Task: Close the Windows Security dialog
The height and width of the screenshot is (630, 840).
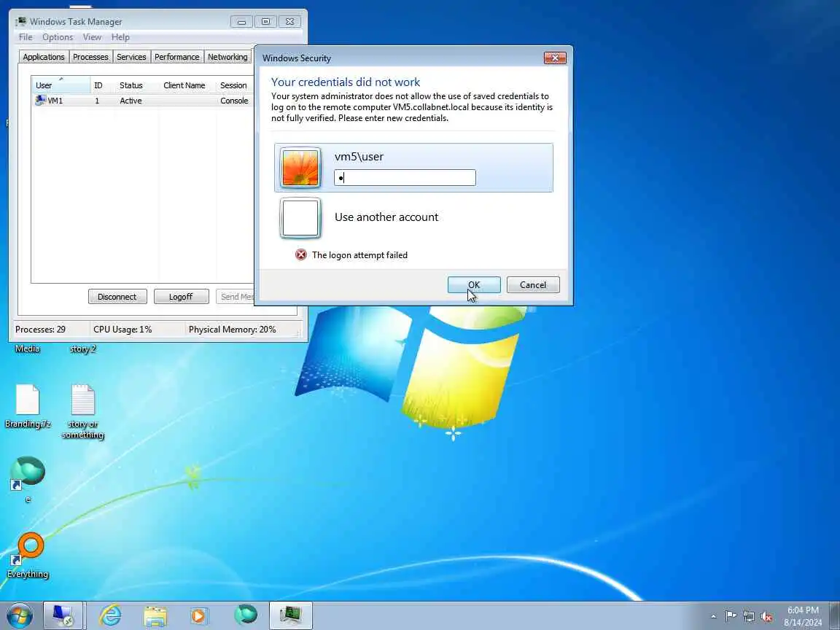Action: pyautogui.click(x=555, y=58)
